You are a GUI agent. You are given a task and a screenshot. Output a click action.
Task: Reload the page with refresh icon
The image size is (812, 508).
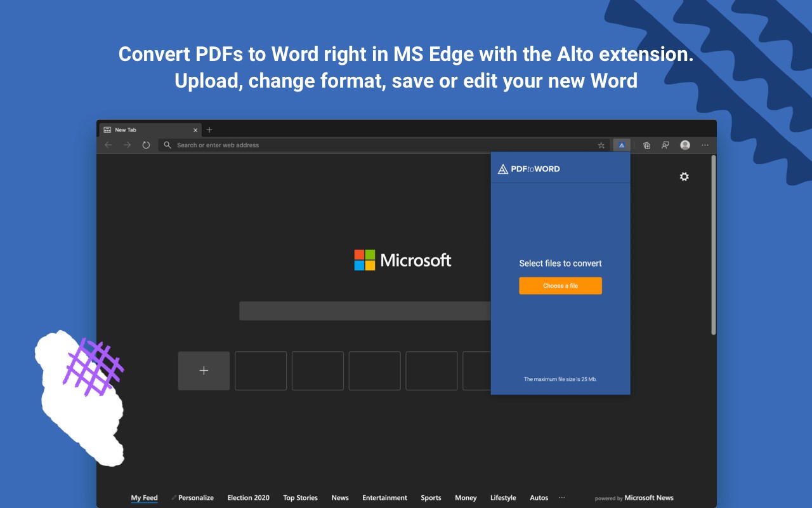pyautogui.click(x=146, y=145)
